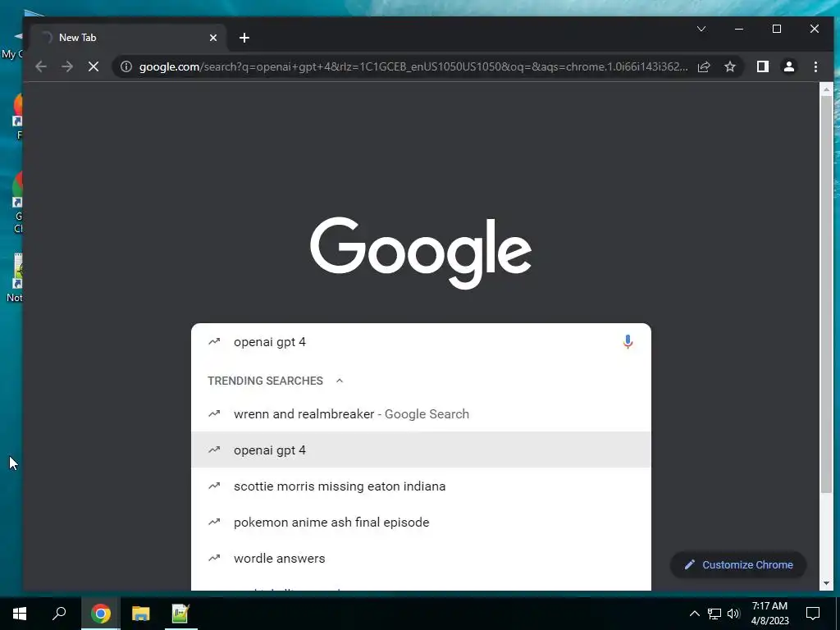The height and width of the screenshot is (630, 840).
Task: Open the side panel icon
Action: [762, 66]
